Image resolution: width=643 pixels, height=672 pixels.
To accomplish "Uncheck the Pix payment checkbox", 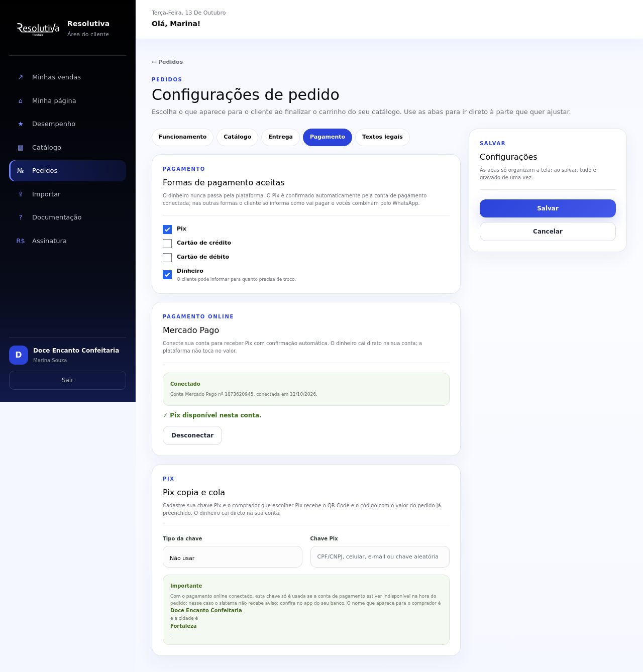I will [x=167, y=230].
